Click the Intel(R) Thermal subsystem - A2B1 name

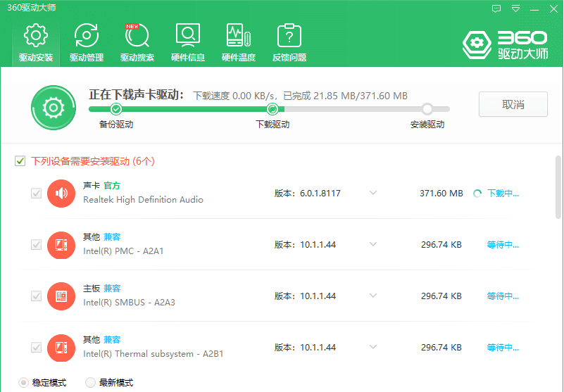click(153, 354)
